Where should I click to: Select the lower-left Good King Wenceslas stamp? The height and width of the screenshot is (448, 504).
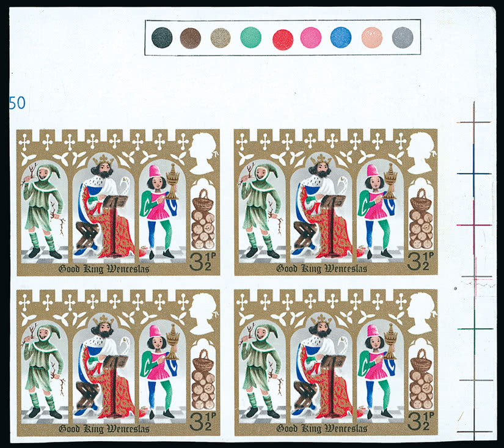119,363
